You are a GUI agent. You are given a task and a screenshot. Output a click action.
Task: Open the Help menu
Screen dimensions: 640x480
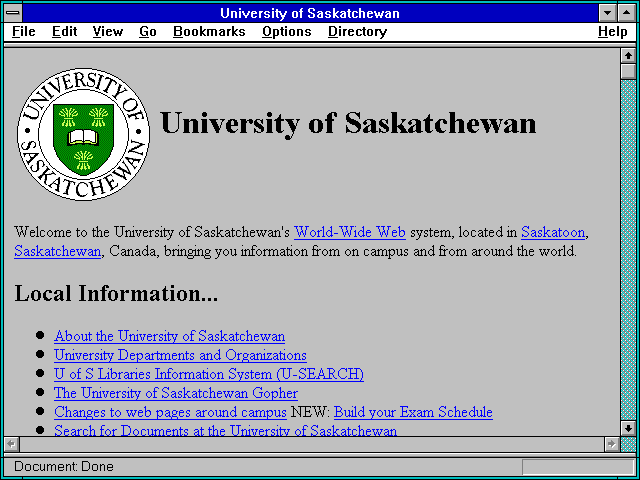[x=613, y=32]
